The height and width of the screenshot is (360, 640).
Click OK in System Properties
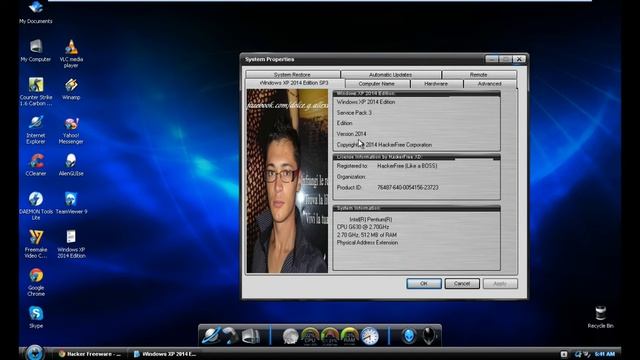click(424, 283)
